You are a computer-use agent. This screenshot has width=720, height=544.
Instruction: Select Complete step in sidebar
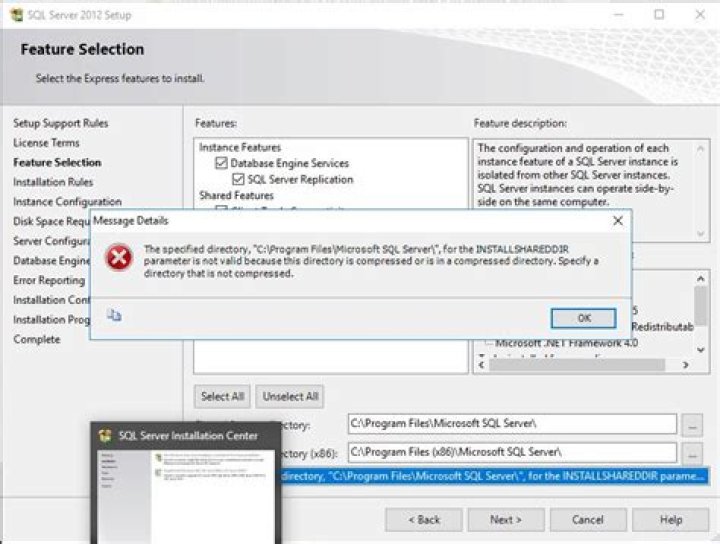37,339
